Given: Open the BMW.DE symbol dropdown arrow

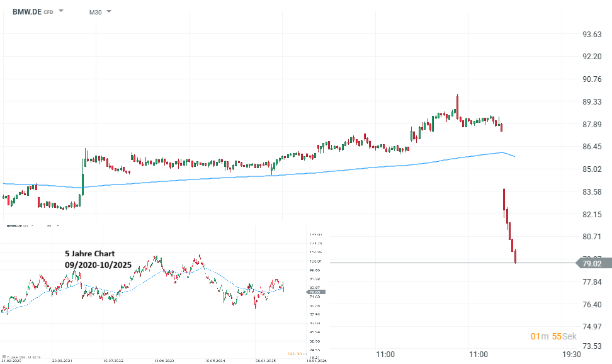Looking at the screenshot, I should [61, 11].
